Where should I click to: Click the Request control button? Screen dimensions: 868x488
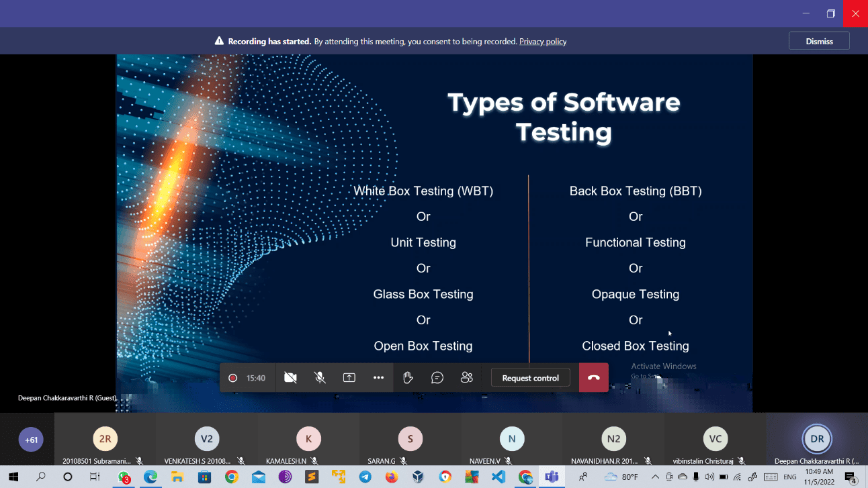530,378
